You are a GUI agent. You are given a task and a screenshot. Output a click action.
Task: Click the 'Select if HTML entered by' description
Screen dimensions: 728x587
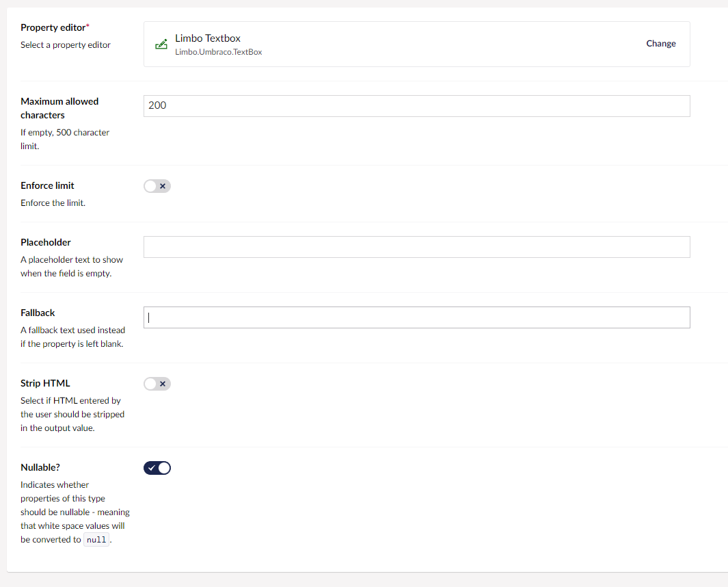pos(72,414)
